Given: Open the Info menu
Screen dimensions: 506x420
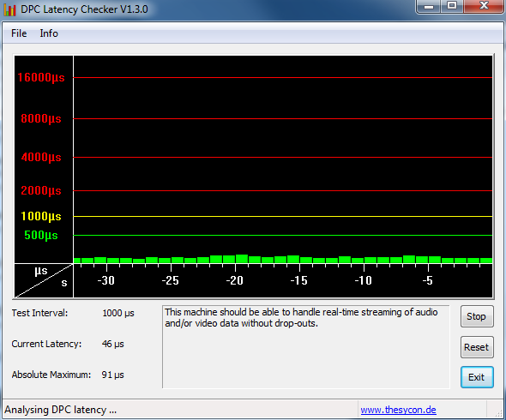Looking at the screenshot, I should (49, 33).
